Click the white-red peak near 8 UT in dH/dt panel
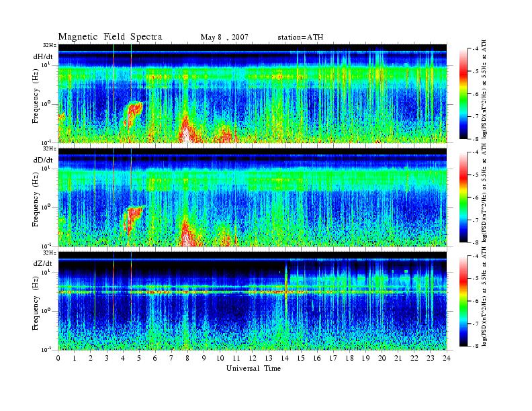The height and width of the screenshot is (411, 532). point(185,130)
